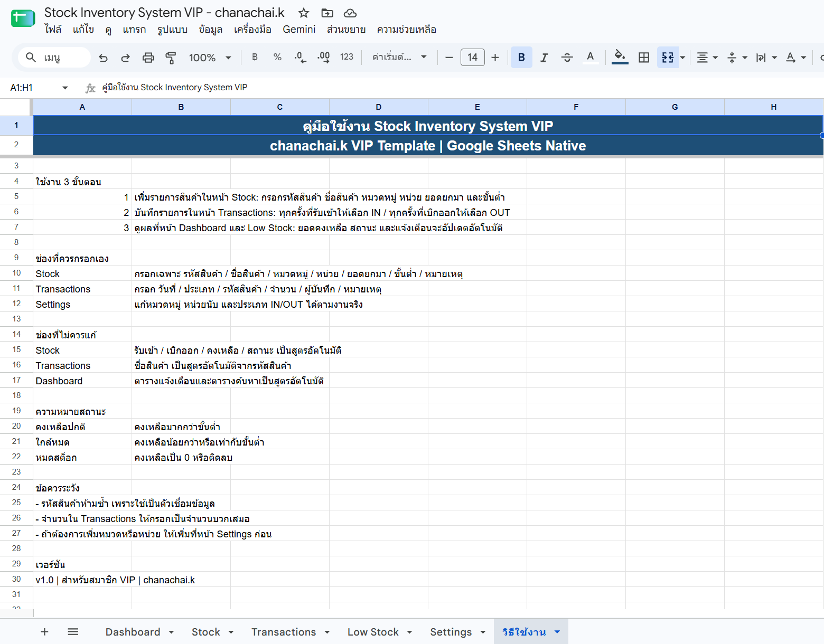Switch to the Low Stock sheet tab
The image size is (824, 644).
pyautogui.click(x=380, y=632)
